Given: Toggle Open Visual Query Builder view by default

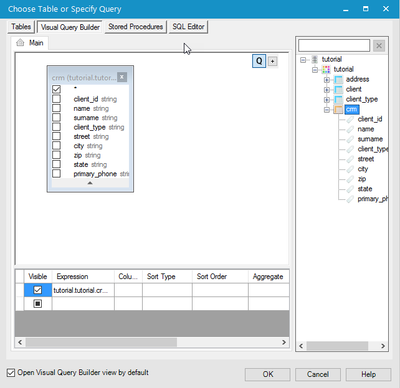Looking at the screenshot, I should click(11, 373).
